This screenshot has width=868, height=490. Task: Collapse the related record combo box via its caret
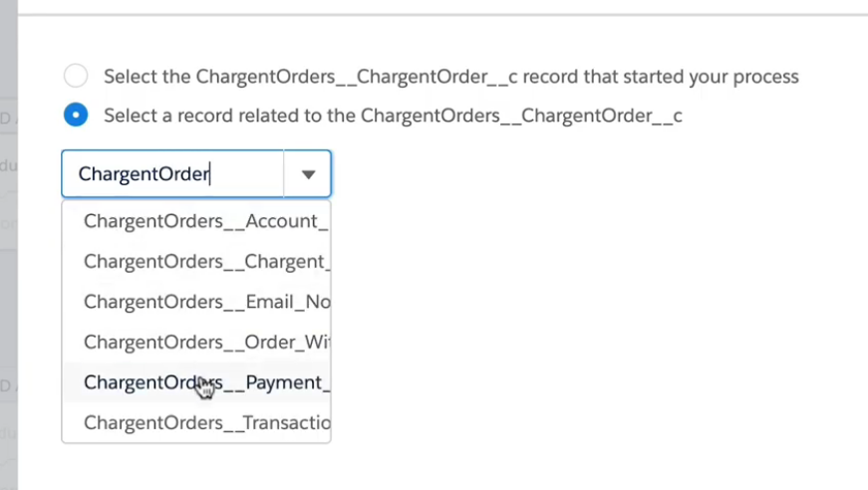(308, 174)
